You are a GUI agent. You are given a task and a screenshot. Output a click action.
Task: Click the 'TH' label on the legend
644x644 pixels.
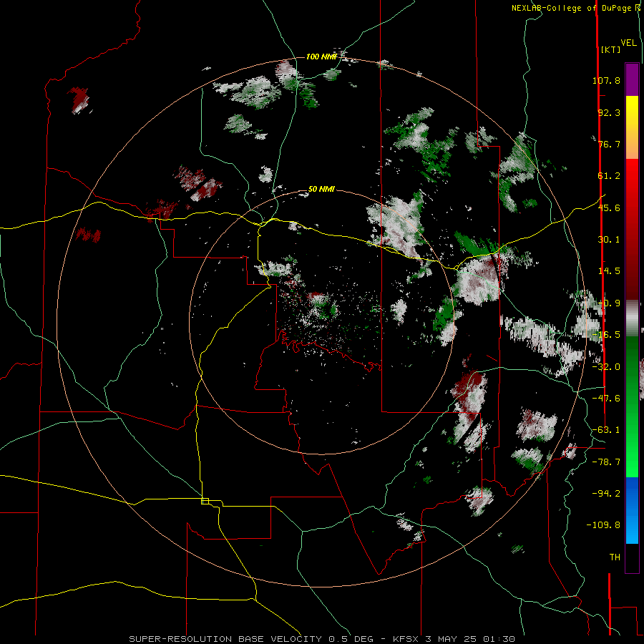pyautogui.click(x=615, y=557)
